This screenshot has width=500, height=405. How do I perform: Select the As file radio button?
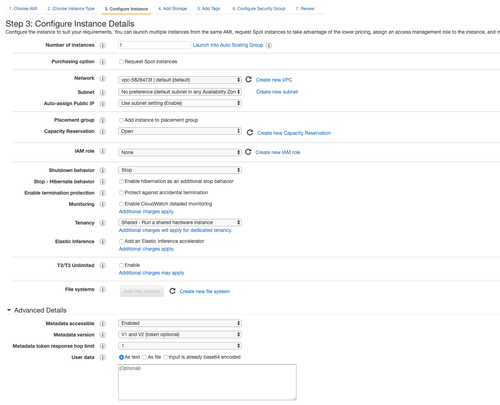coord(144,357)
